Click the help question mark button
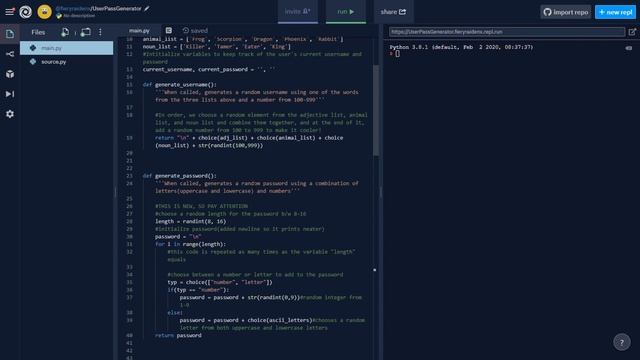Screen dimensions: 640x360 pos(622,342)
